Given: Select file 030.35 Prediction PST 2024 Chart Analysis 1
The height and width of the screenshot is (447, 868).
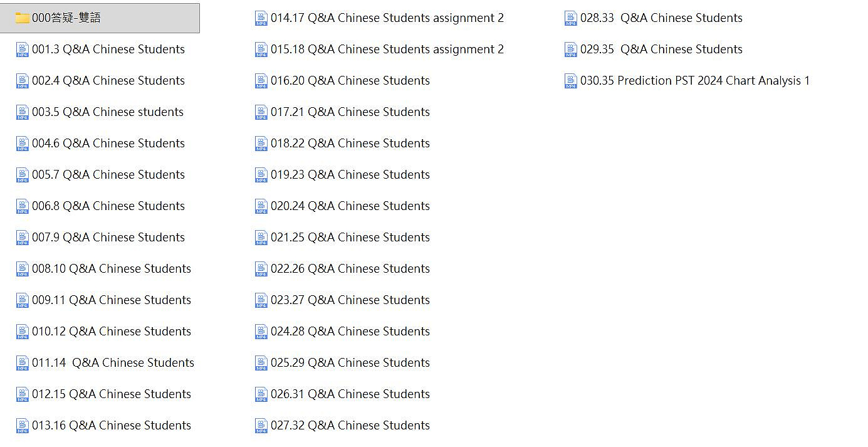Looking at the screenshot, I should click(688, 81).
